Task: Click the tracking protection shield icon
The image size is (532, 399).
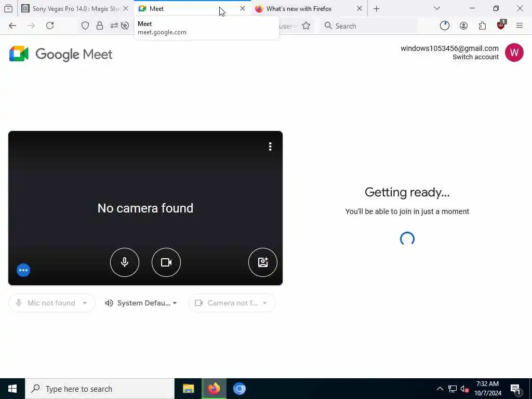Action: [85, 26]
